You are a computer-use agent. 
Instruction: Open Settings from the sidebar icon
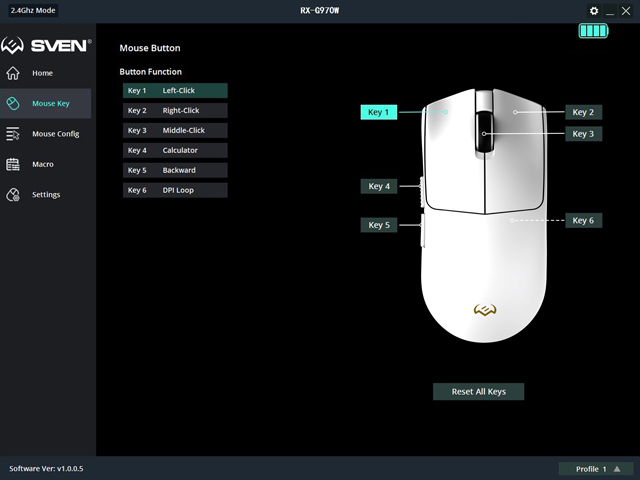[x=13, y=194]
